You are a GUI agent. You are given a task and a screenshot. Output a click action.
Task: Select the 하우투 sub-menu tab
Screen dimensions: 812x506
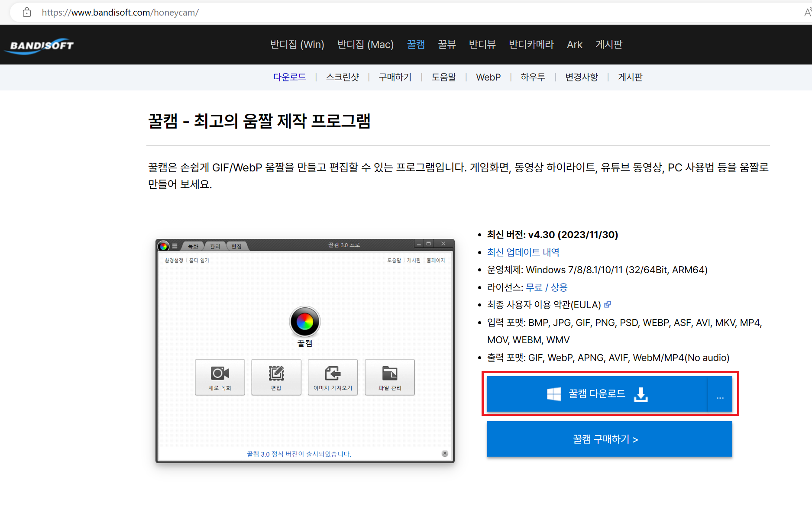(533, 77)
